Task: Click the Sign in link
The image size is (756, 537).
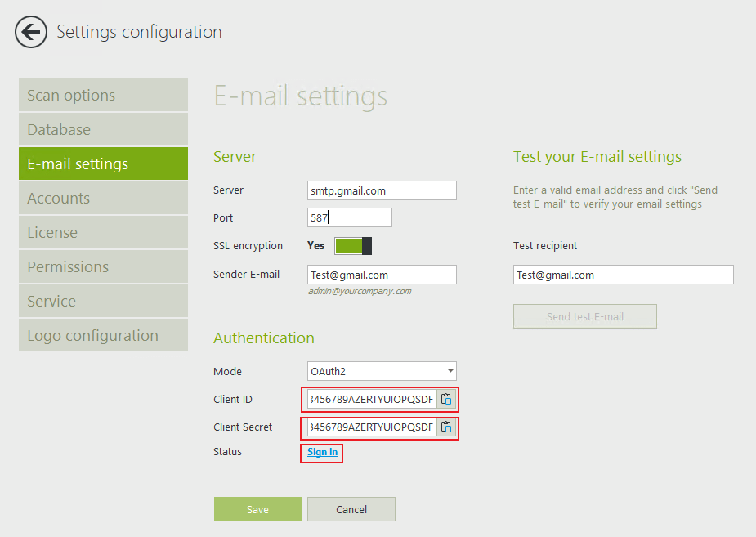Action: point(322,452)
